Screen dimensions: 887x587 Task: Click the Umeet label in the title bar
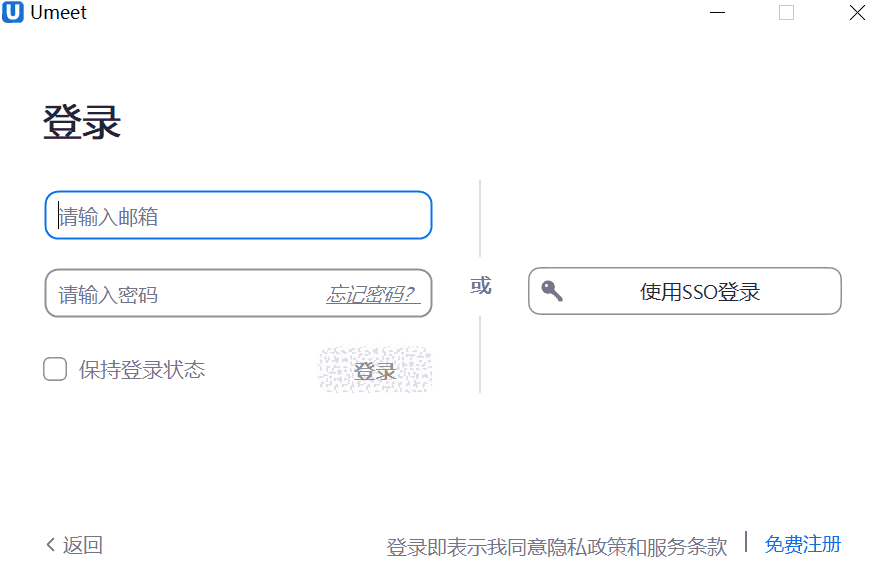tap(58, 13)
